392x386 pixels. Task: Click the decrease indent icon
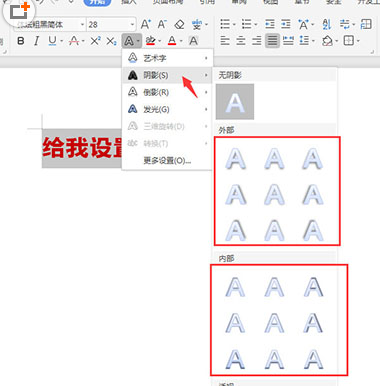click(x=269, y=24)
